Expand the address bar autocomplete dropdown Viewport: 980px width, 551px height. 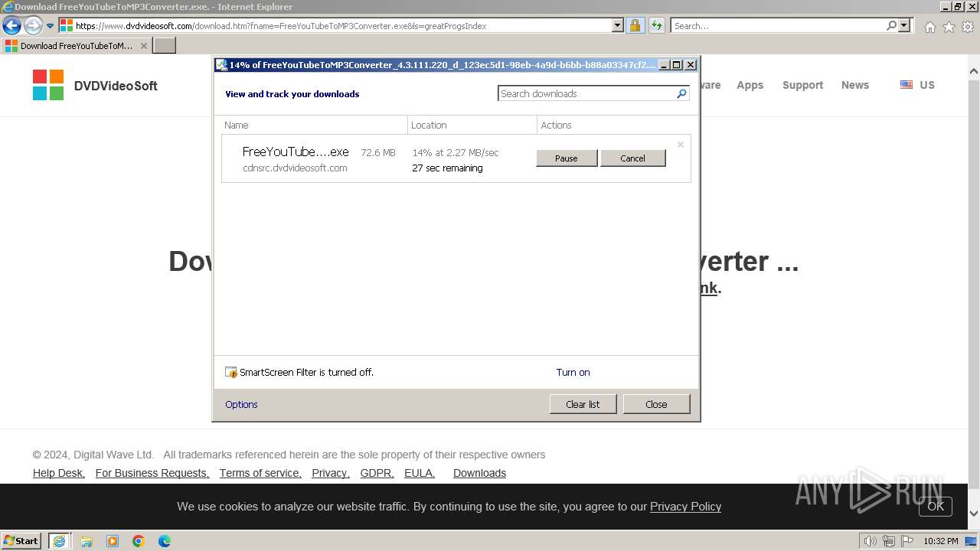(x=618, y=25)
